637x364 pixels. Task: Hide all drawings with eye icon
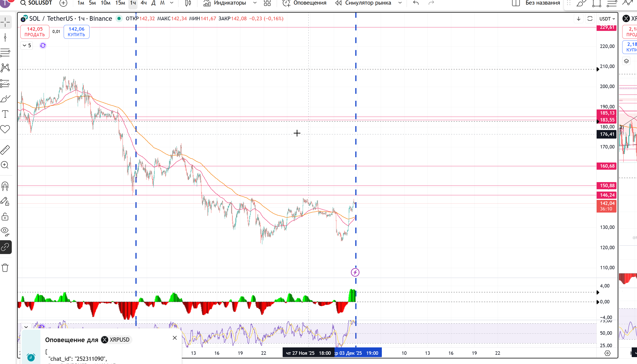(5, 231)
